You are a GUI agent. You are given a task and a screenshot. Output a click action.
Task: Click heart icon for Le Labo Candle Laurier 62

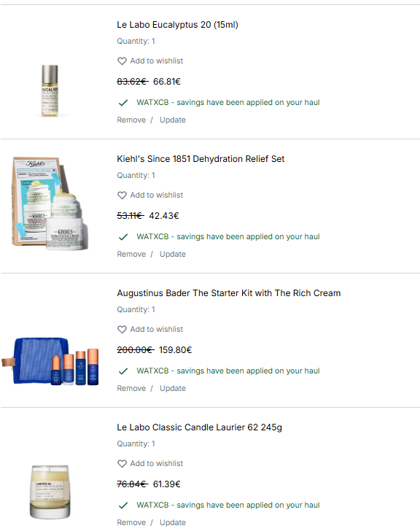coord(122,464)
